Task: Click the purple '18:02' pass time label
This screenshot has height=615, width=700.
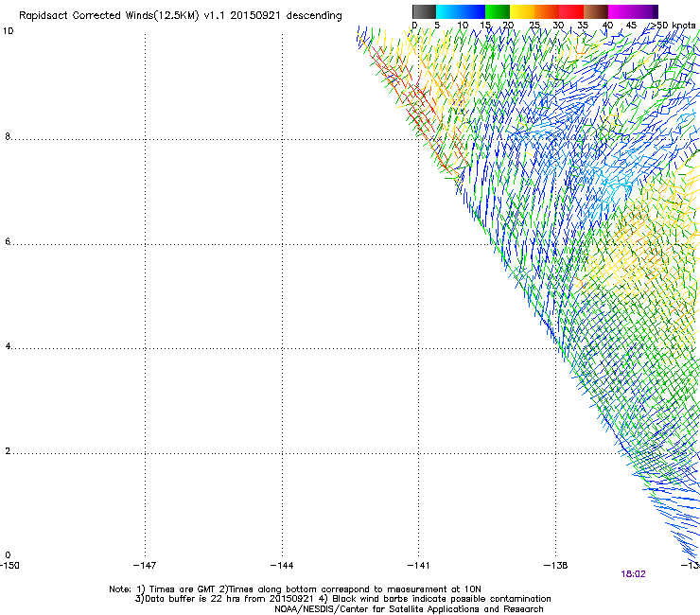Action: (x=633, y=574)
